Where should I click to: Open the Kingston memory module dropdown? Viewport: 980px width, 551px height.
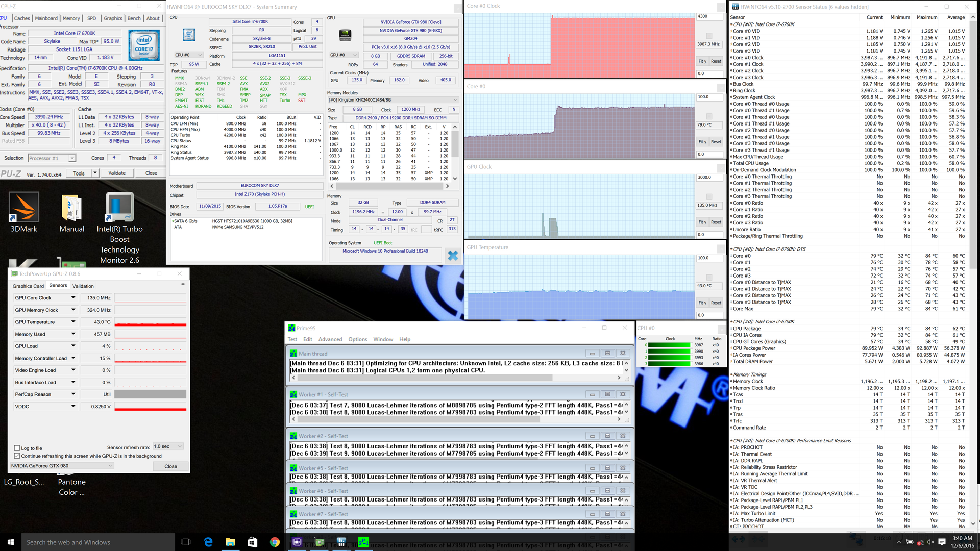pyautogui.click(x=393, y=100)
